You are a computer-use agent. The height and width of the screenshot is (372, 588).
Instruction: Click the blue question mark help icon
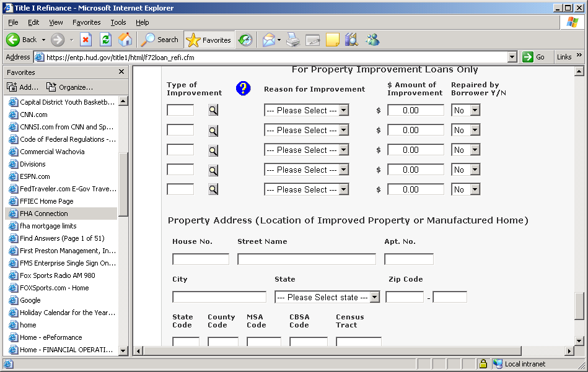pos(243,89)
